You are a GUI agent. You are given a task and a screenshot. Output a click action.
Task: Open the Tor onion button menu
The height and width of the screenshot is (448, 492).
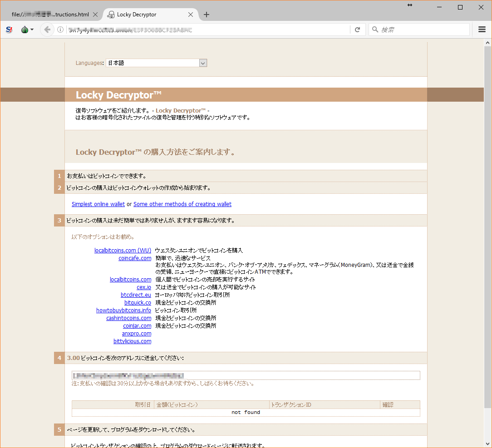27,30
